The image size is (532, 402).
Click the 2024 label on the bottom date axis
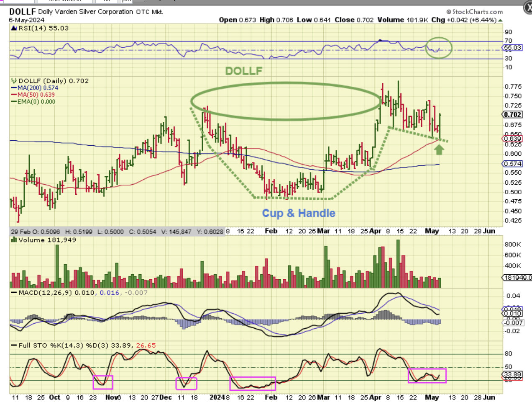(x=217, y=397)
